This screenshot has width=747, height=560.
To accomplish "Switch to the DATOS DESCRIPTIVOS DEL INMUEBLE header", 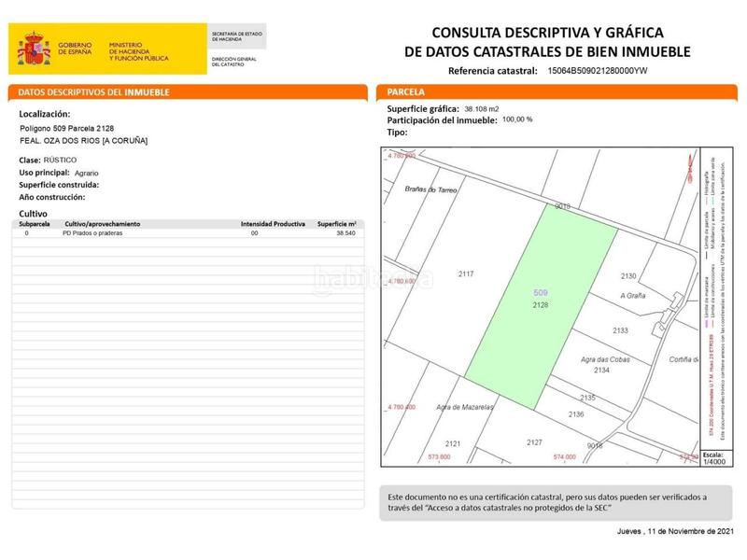I will (93, 92).
